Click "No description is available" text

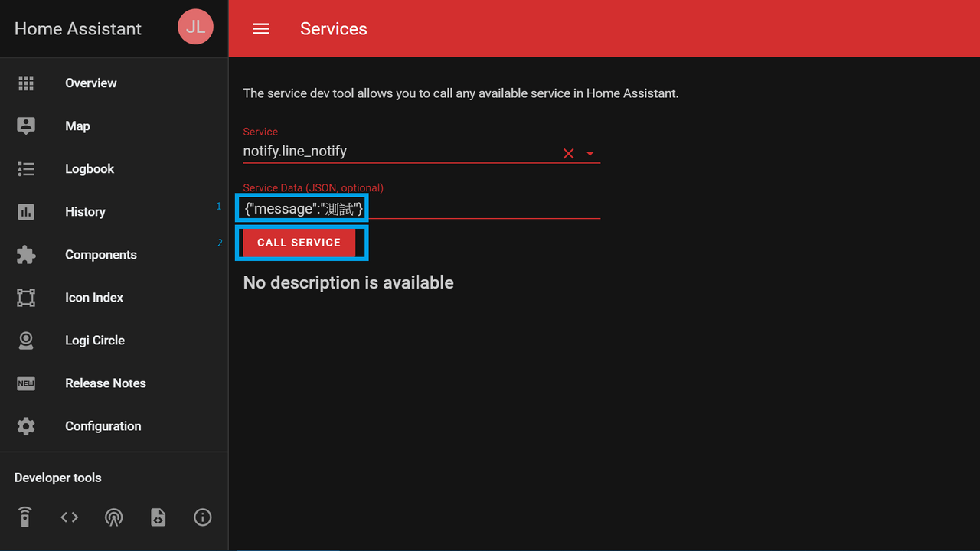coord(348,283)
